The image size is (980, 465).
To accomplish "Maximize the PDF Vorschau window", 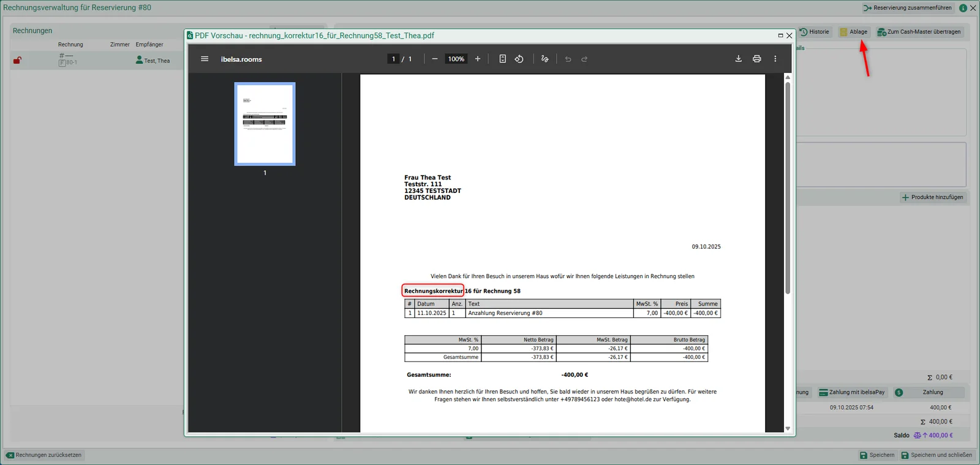I will tap(780, 36).
